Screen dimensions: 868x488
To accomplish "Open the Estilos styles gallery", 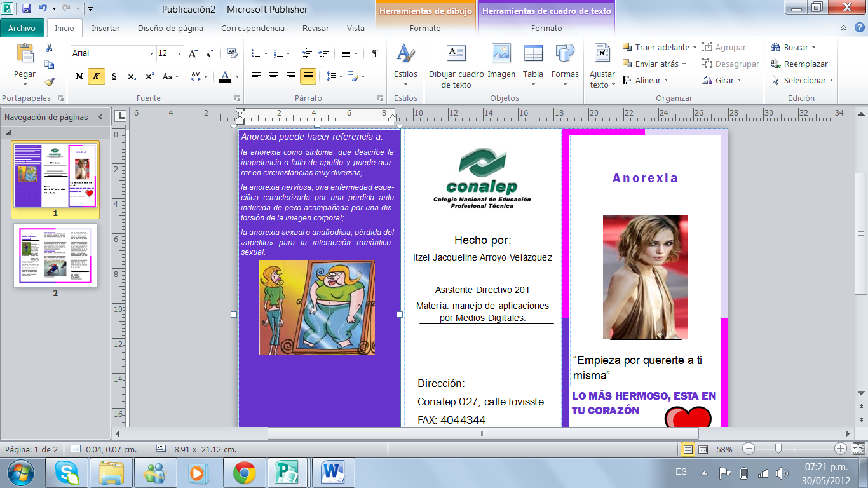I will pos(405,66).
